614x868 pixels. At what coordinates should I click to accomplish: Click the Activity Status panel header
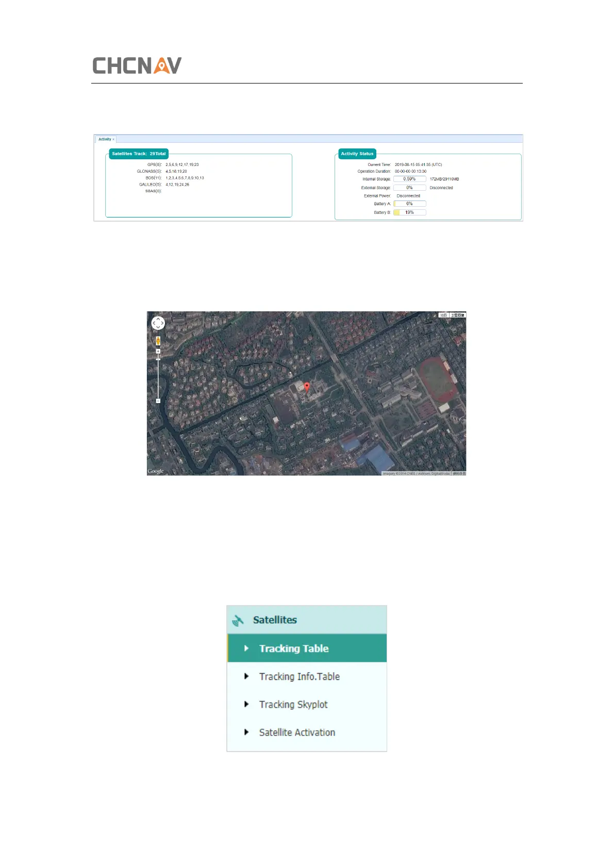coord(357,154)
